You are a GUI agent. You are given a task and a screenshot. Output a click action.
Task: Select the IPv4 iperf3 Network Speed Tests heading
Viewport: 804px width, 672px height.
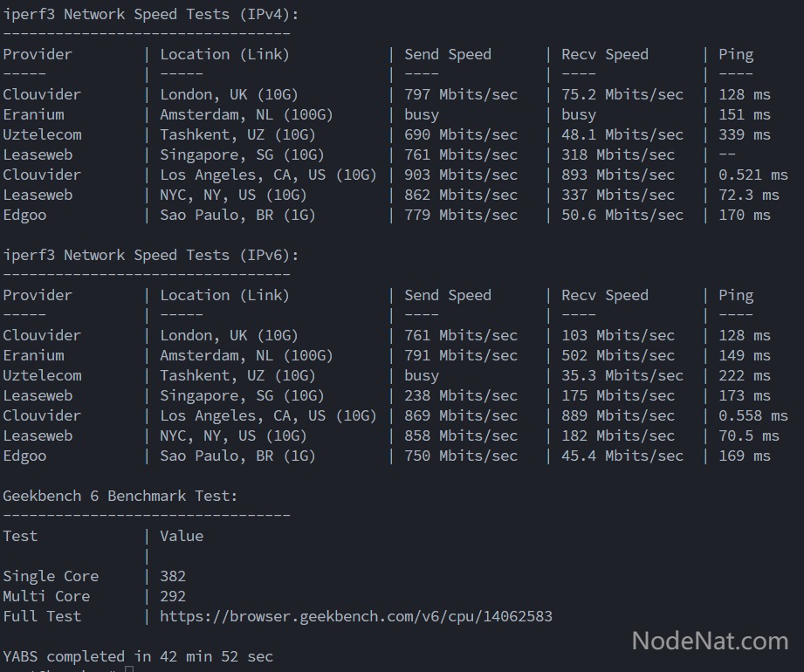tap(150, 14)
